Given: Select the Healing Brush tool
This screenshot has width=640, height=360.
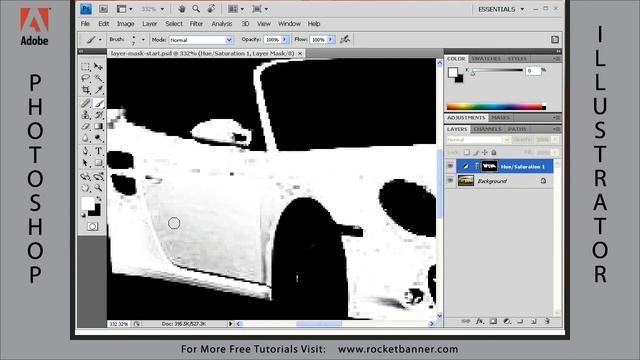Looking at the screenshot, I should [85, 103].
